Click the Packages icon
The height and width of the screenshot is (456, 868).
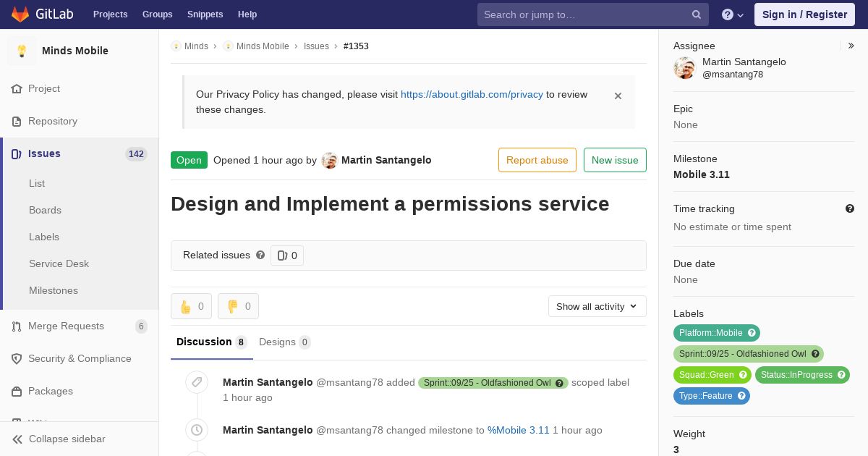[17, 391]
